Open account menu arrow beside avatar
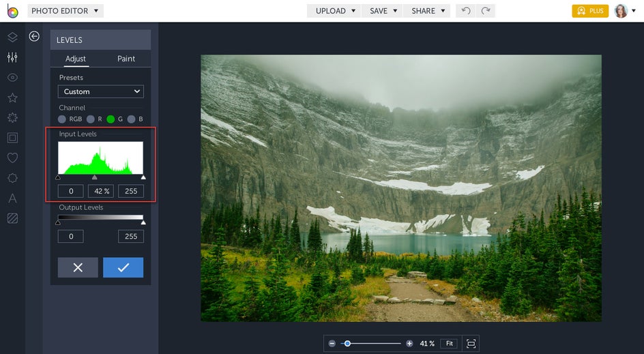The image size is (644, 354). [x=633, y=11]
